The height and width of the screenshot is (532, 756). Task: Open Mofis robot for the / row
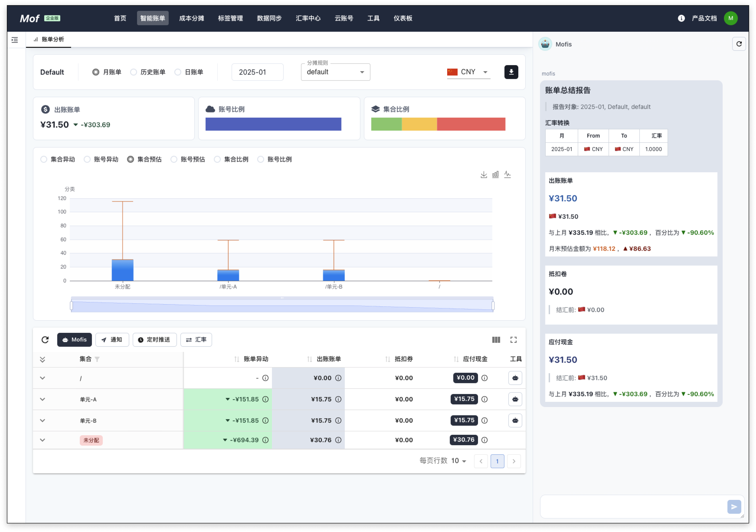pos(515,378)
